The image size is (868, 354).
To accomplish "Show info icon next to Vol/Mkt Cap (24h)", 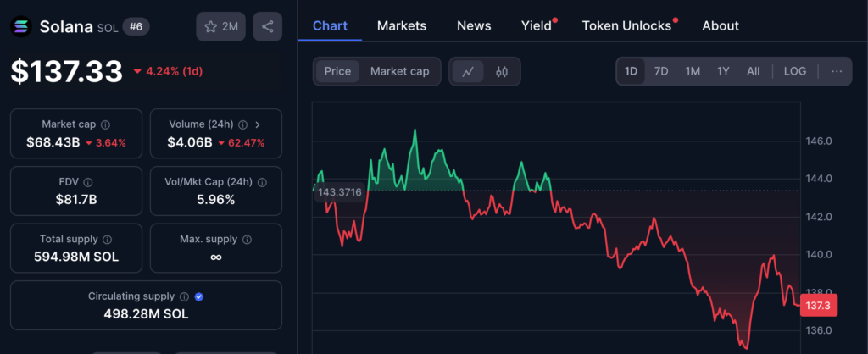I will click(263, 182).
